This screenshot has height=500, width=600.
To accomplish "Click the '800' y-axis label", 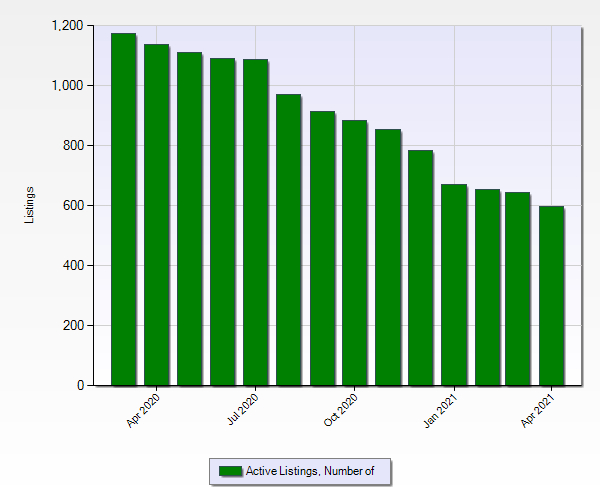I will [73, 145].
